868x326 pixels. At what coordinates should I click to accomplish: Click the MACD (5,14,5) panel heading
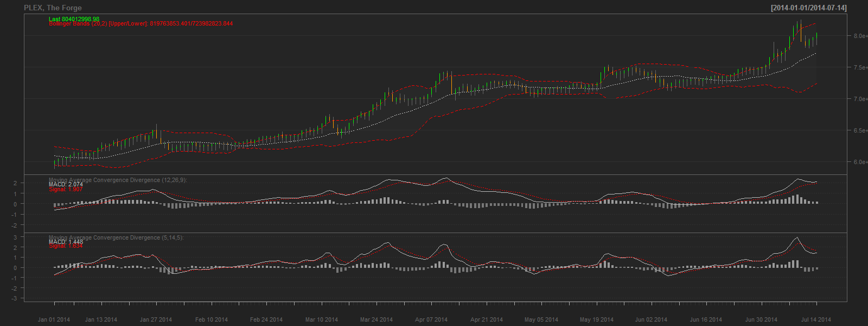click(x=116, y=237)
